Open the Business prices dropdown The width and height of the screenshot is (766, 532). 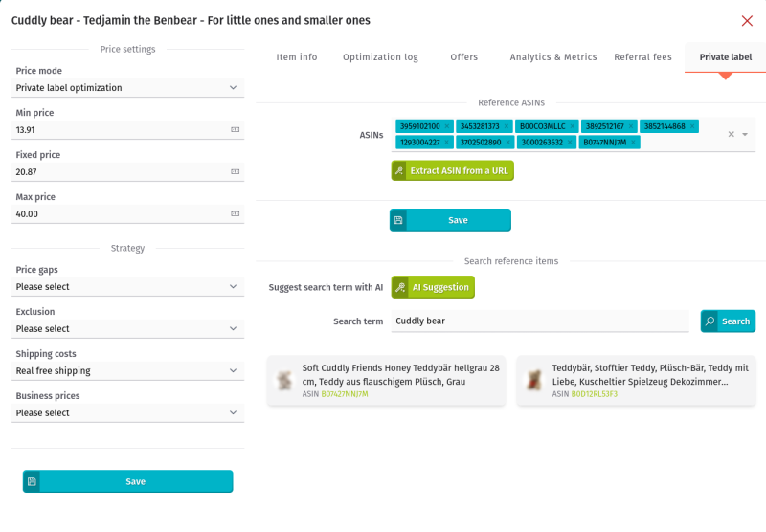pyautogui.click(x=127, y=413)
